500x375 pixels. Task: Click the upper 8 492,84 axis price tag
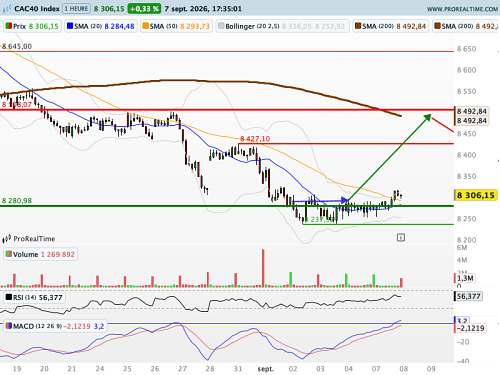coord(471,111)
